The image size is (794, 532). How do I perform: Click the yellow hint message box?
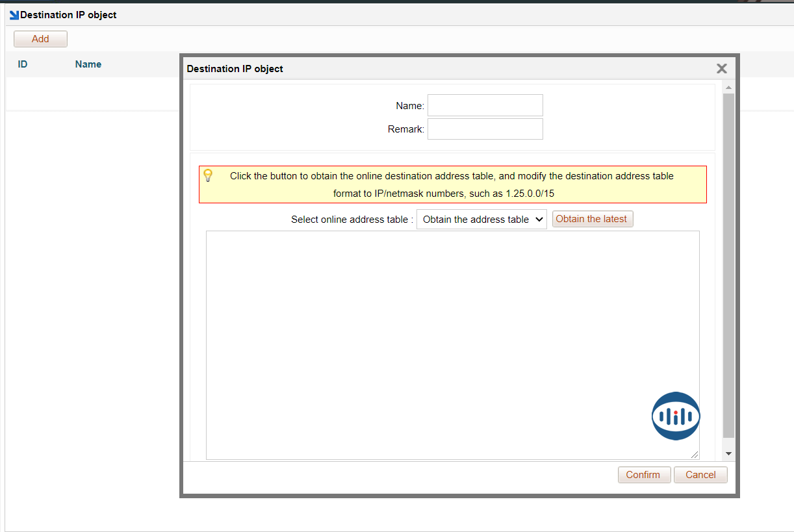point(452,184)
